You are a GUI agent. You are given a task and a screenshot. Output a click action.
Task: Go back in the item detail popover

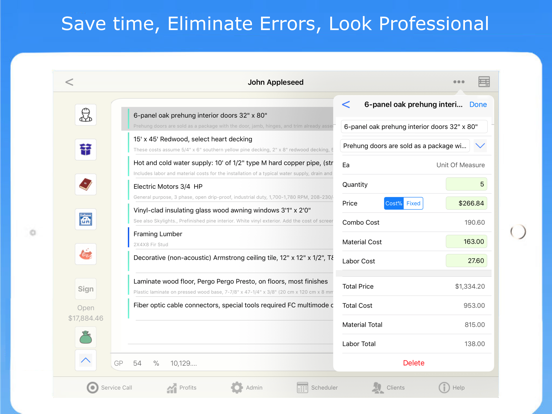pyautogui.click(x=346, y=105)
